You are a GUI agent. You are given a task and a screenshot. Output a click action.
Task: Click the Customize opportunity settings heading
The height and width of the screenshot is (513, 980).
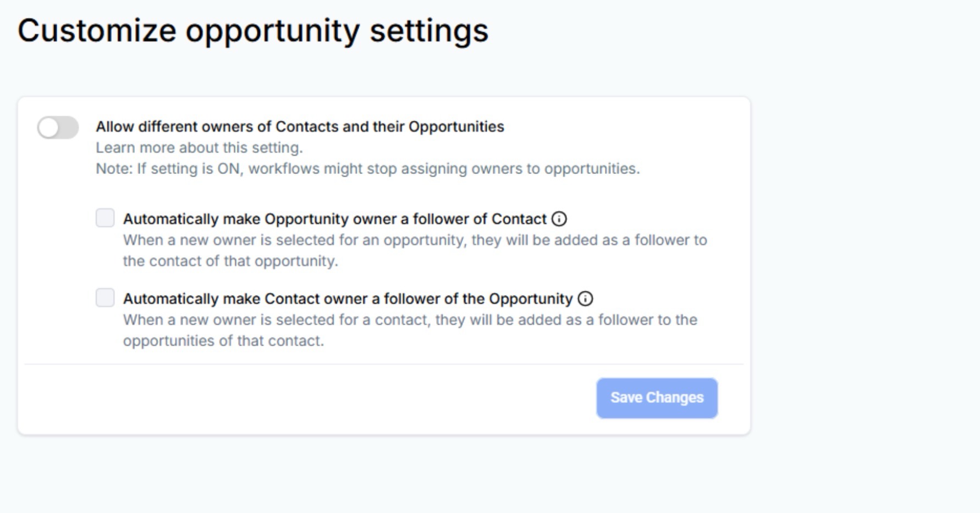(x=253, y=30)
